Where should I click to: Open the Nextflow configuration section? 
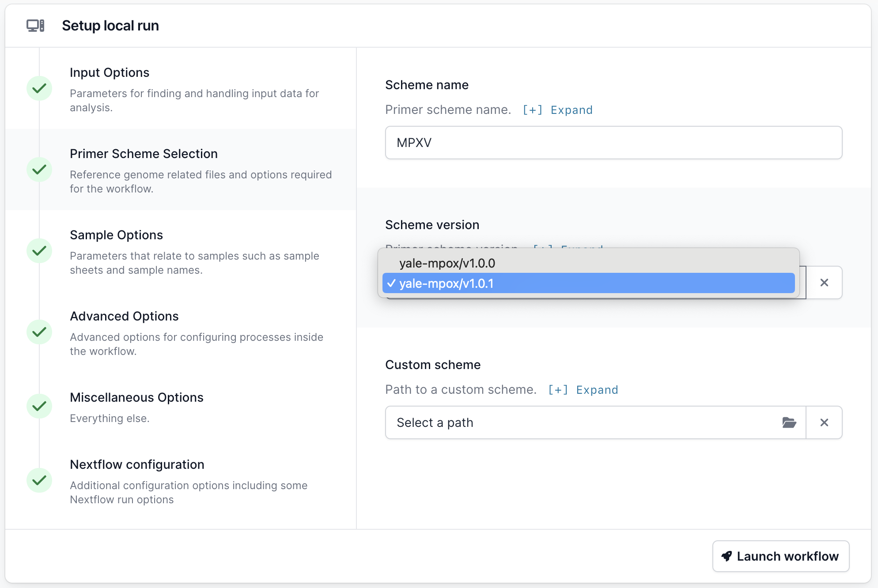(x=137, y=464)
